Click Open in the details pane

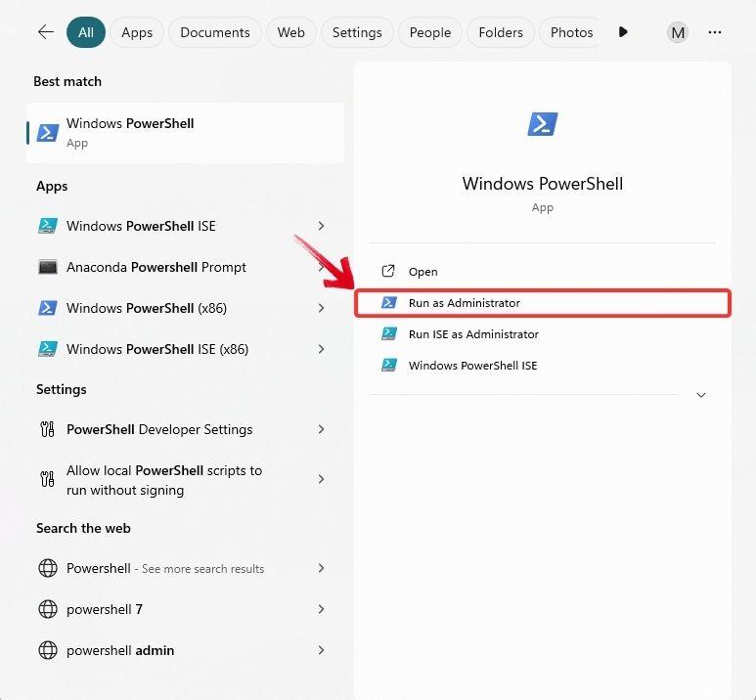543,272
